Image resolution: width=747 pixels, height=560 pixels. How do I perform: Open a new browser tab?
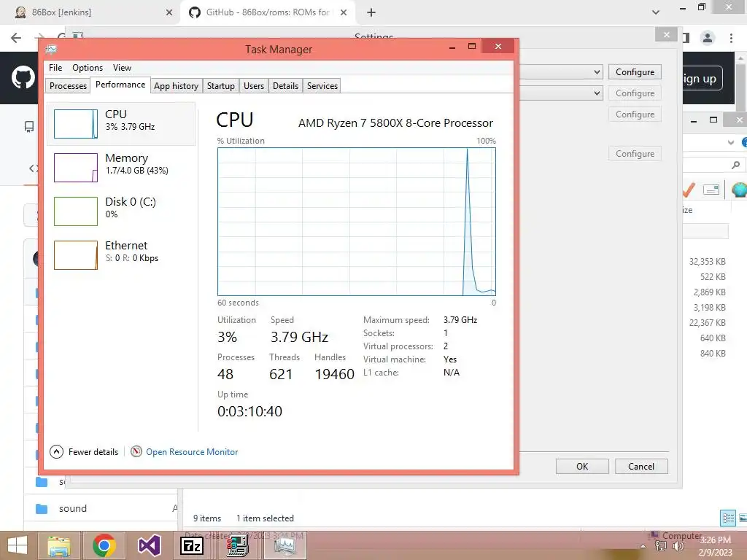coord(371,12)
